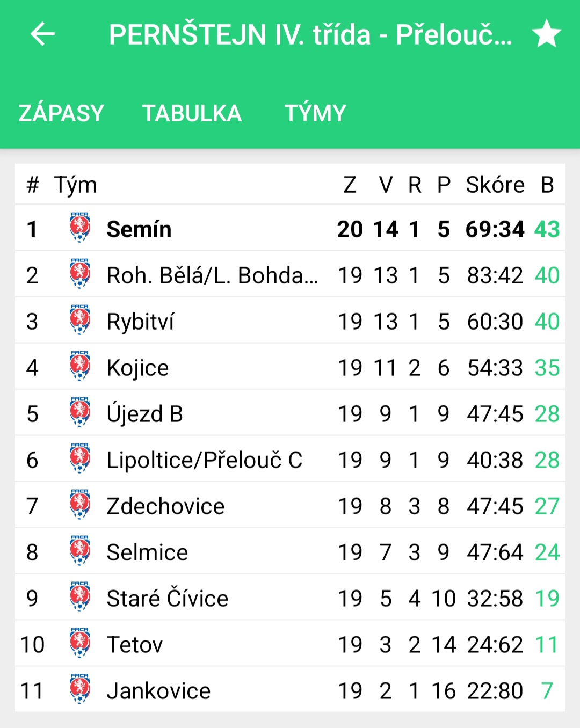Click the Semín team crest icon
Image resolution: width=580 pixels, height=728 pixels.
coord(80,228)
